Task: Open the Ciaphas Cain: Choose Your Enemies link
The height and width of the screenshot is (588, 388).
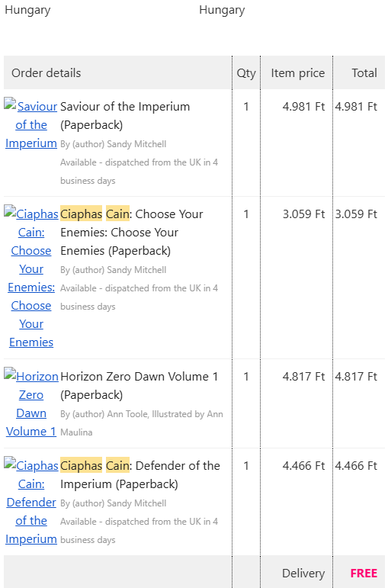Action: point(31,278)
